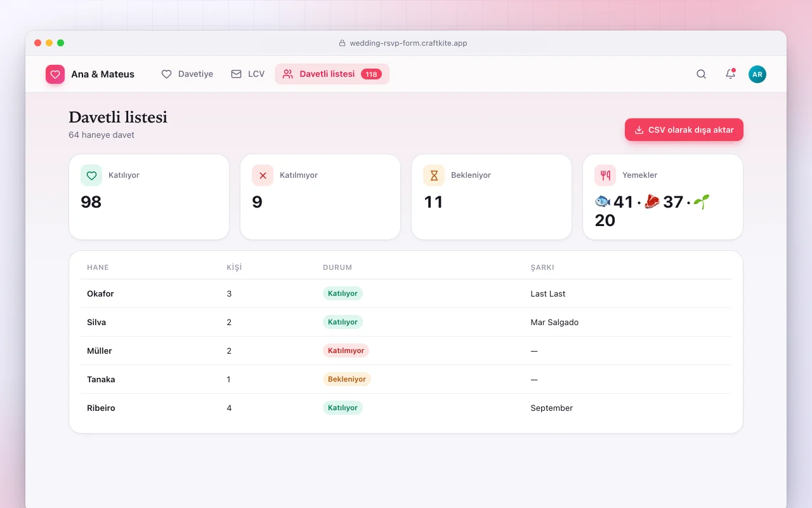Select the Müller household name

(x=100, y=351)
